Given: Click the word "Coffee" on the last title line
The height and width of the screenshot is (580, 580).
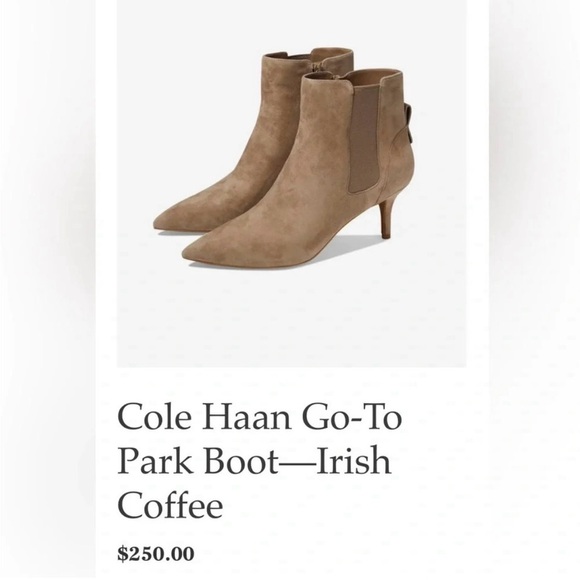Looking at the screenshot, I should point(170,505).
